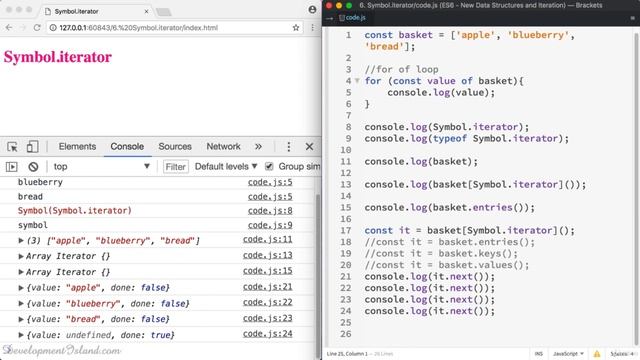Open Chrome three-dot menu
The width and height of the screenshot is (640, 360).
[x=312, y=28]
